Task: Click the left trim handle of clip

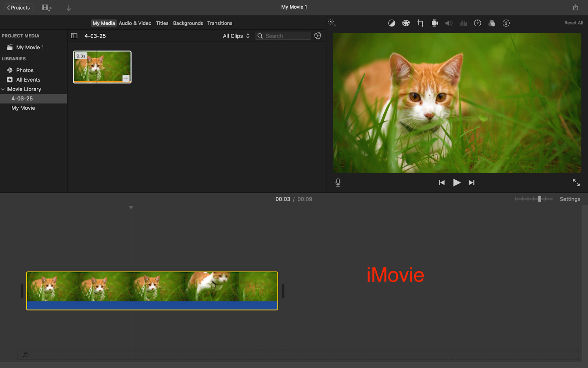Action: (22, 291)
